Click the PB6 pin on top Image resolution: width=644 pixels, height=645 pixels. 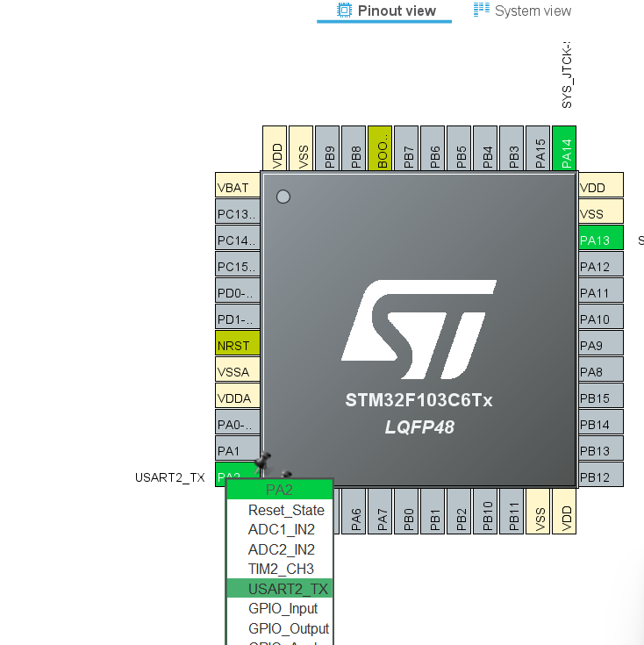[433, 148]
